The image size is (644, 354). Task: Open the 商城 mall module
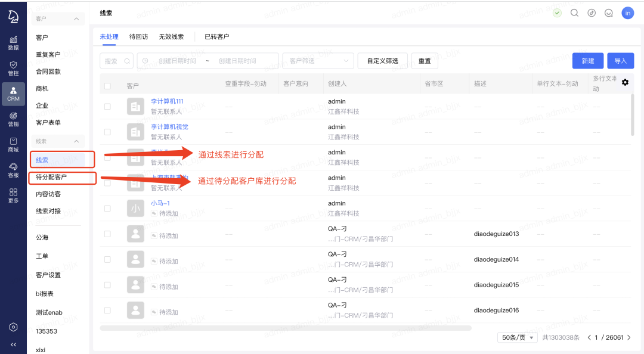[13, 145]
